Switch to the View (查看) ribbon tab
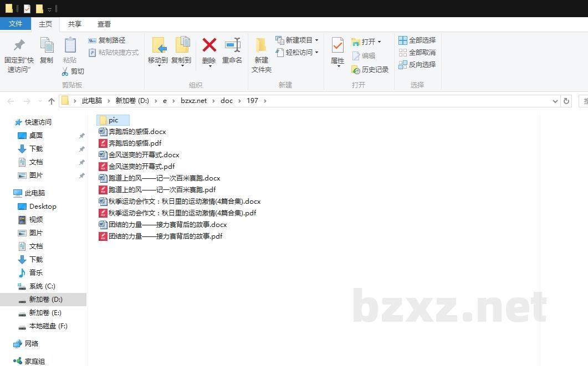The width and height of the screenshot is (588, 366). pos(104,24)
